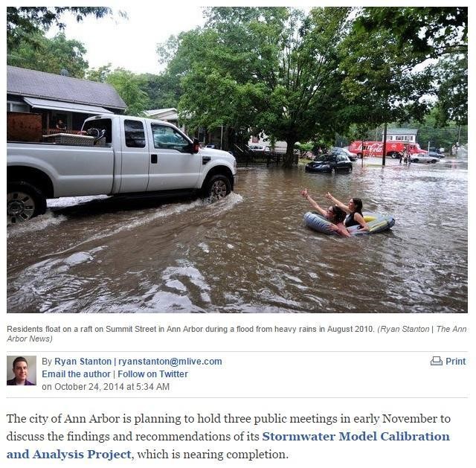Open the Follow on Twitter link
The height and width of the screenshot is (468, 476).
point(152,374)
